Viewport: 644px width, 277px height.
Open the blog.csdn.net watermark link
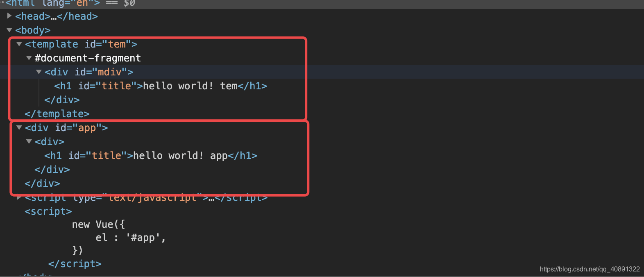coord(590,269)
